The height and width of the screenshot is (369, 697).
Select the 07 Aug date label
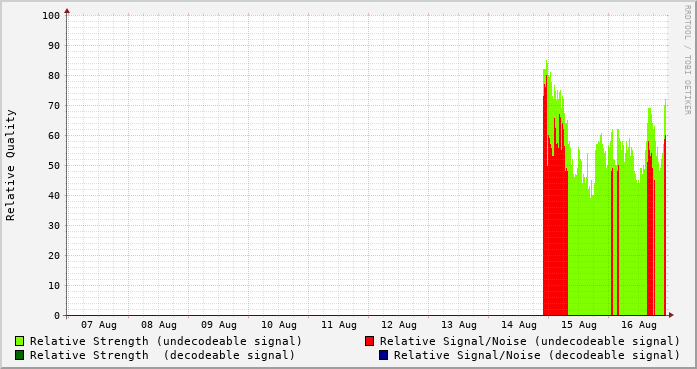coord(99,325)
